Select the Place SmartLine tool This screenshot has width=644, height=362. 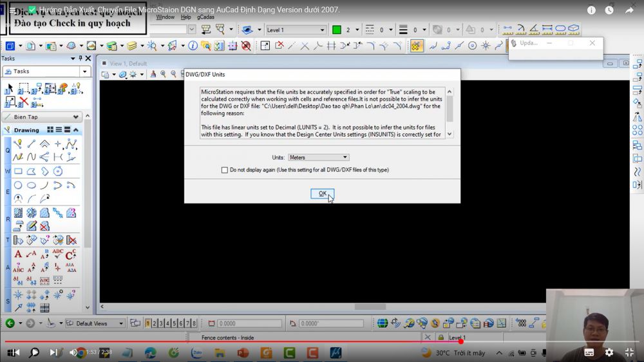coord(17,144)
